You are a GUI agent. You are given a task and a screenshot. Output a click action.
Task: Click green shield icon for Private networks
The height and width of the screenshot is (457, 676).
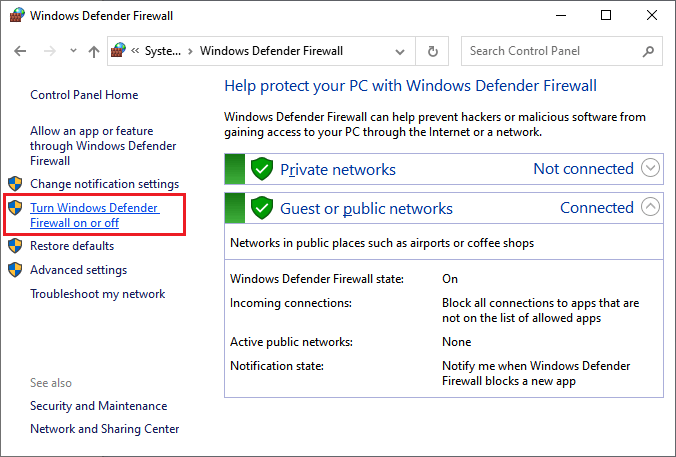(262, 169)
